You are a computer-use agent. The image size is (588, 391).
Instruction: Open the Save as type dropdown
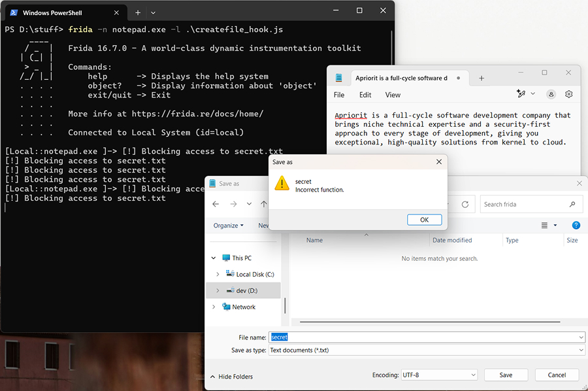coord(427,350)
